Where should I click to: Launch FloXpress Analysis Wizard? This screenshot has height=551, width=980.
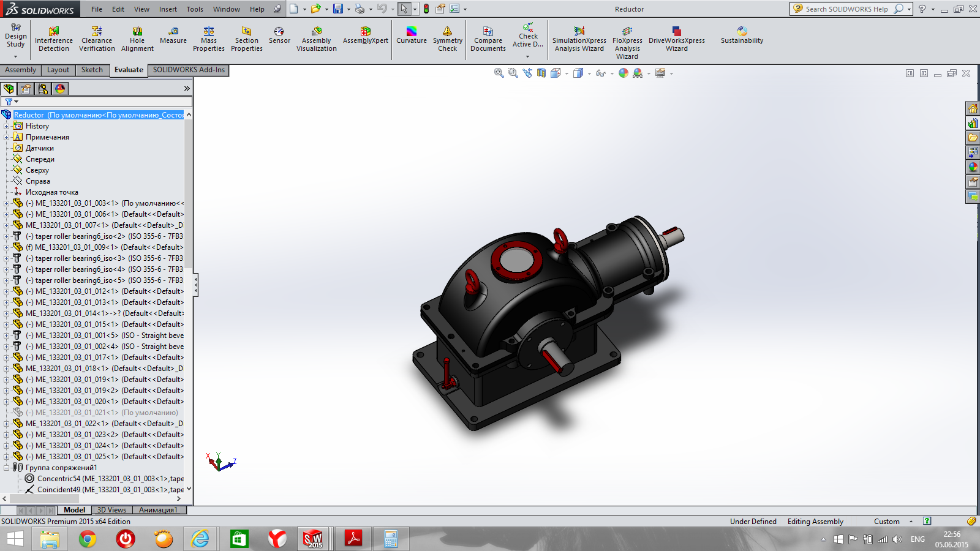point(627,43)
